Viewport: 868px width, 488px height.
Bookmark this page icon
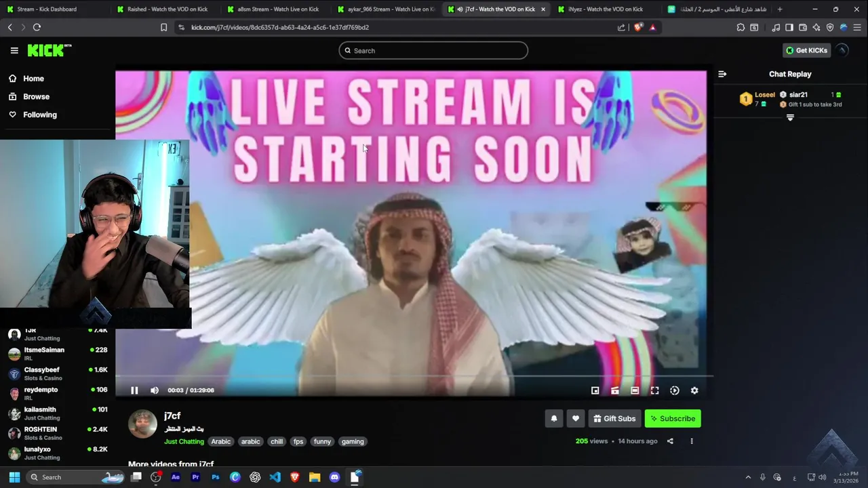[163, 27]
